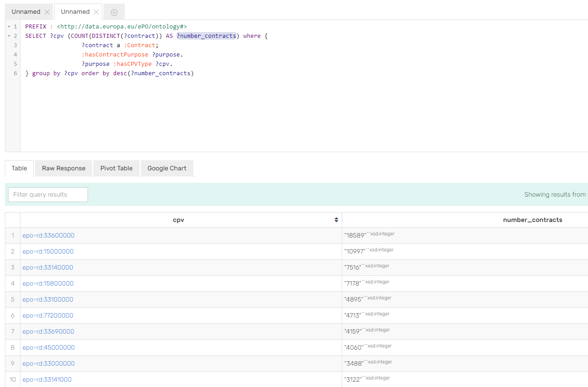Screen dimensions: 588x387
Task: Close the active Unnamed query tab
Action: [x=96, y=12]
